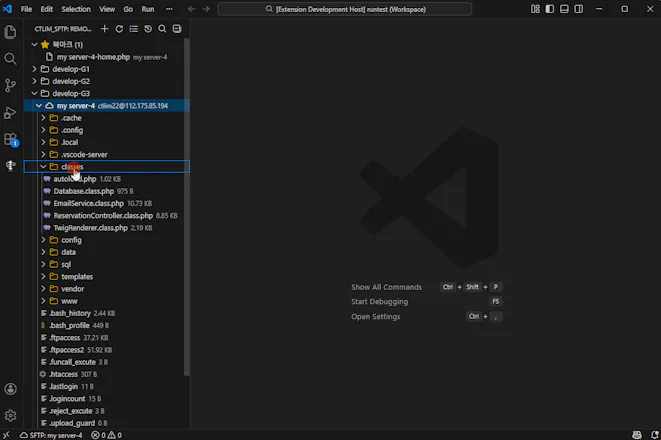Screen dimensions: 661x440
Task: Expand the develop-G2 group
Action: (35, 81)
